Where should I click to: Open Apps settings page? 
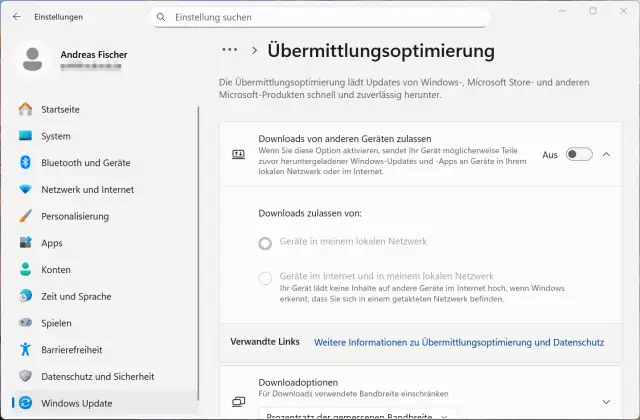coord(104,243)
